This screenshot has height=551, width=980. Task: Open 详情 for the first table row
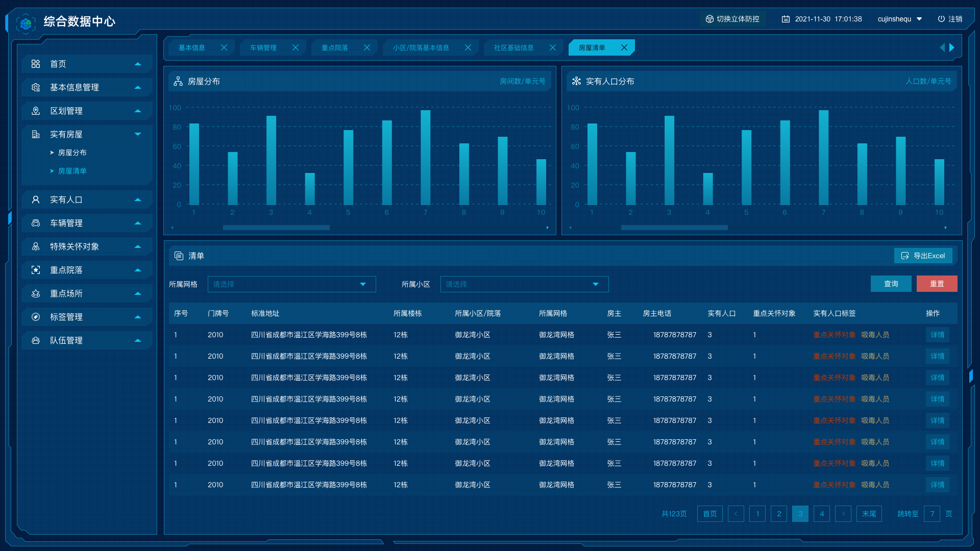(938, 335)
